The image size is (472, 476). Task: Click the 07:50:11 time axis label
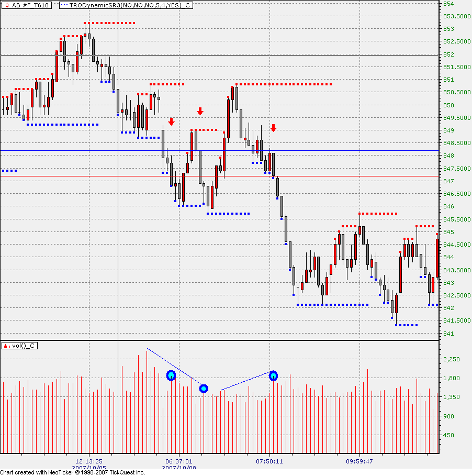(269, 461)
